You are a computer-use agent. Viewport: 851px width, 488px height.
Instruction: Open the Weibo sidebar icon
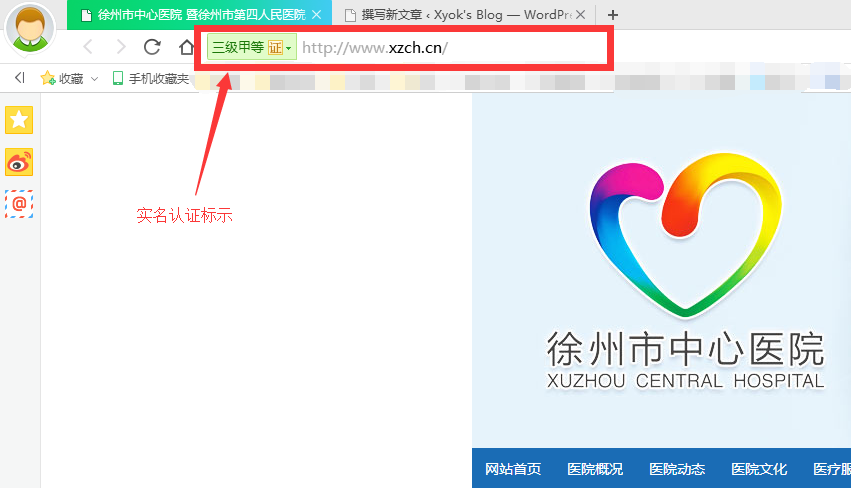(x=19, y=162)
